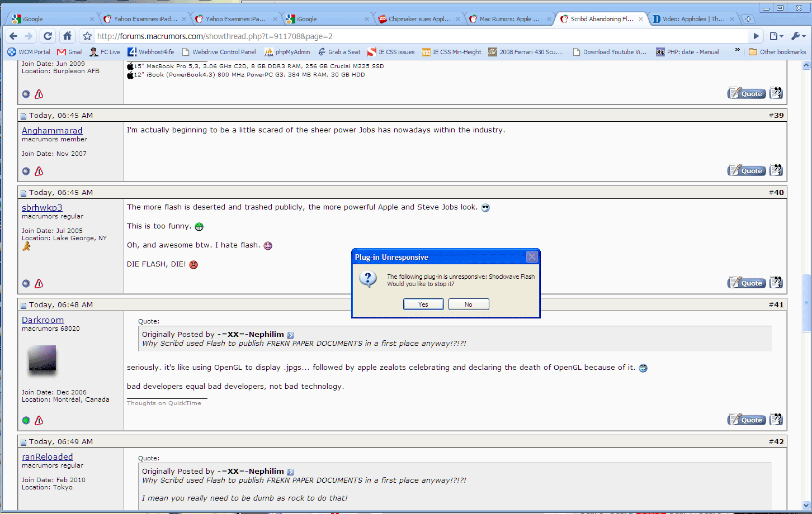
Task: Go back using the browser Back arrow
Action: pos(13,36)
